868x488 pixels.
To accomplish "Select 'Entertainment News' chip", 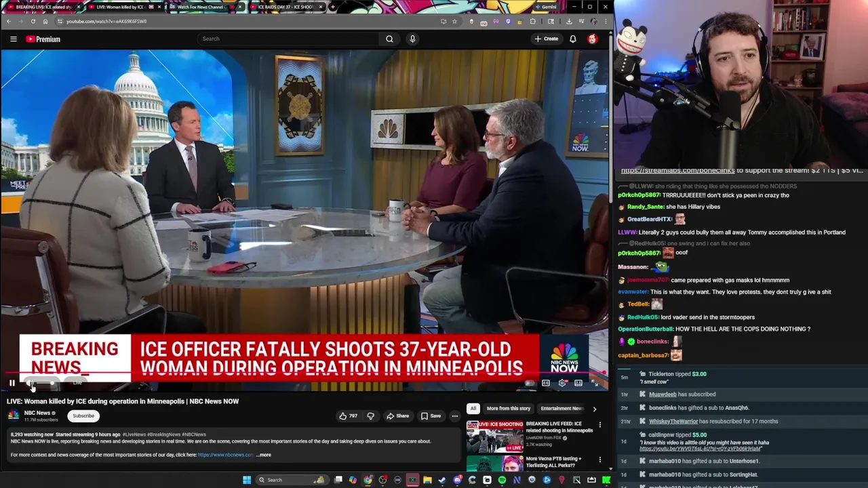I will (x=562, y=409).
